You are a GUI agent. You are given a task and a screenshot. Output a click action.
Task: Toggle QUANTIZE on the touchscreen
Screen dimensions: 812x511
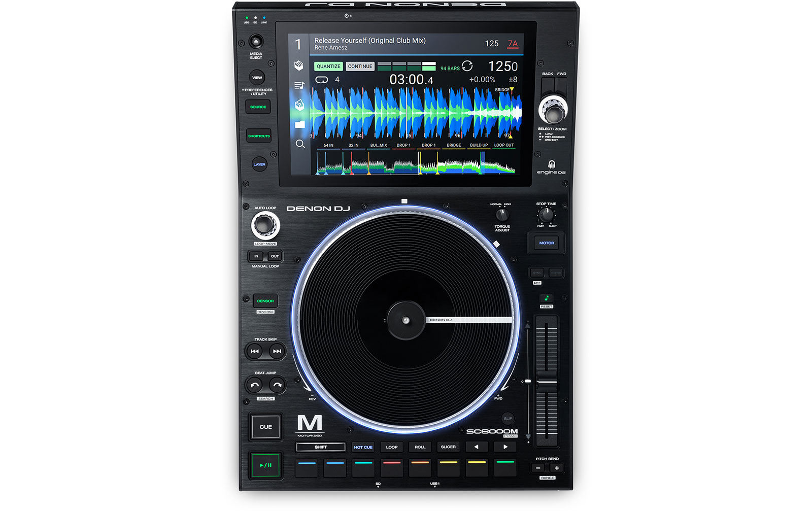[x=329, y=66]
